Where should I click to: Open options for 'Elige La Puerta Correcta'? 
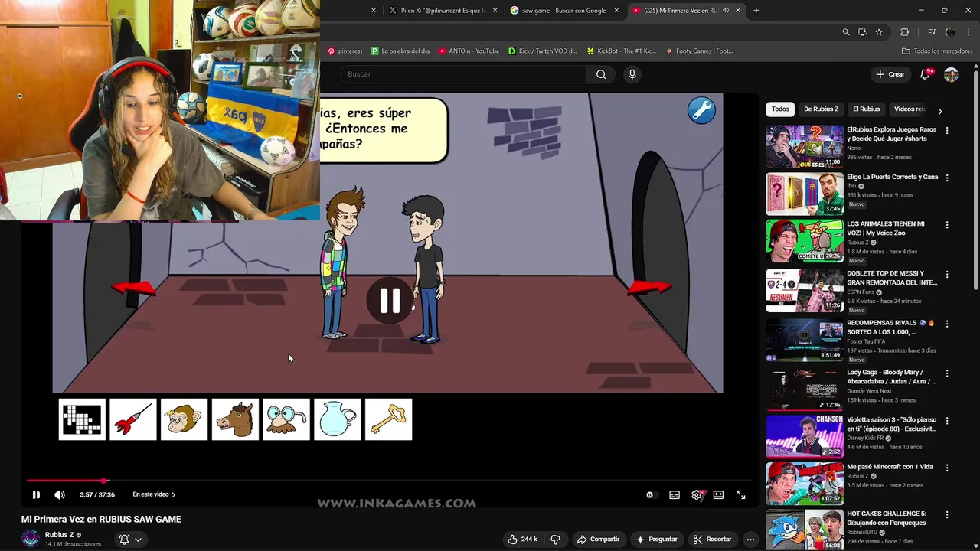947,178
